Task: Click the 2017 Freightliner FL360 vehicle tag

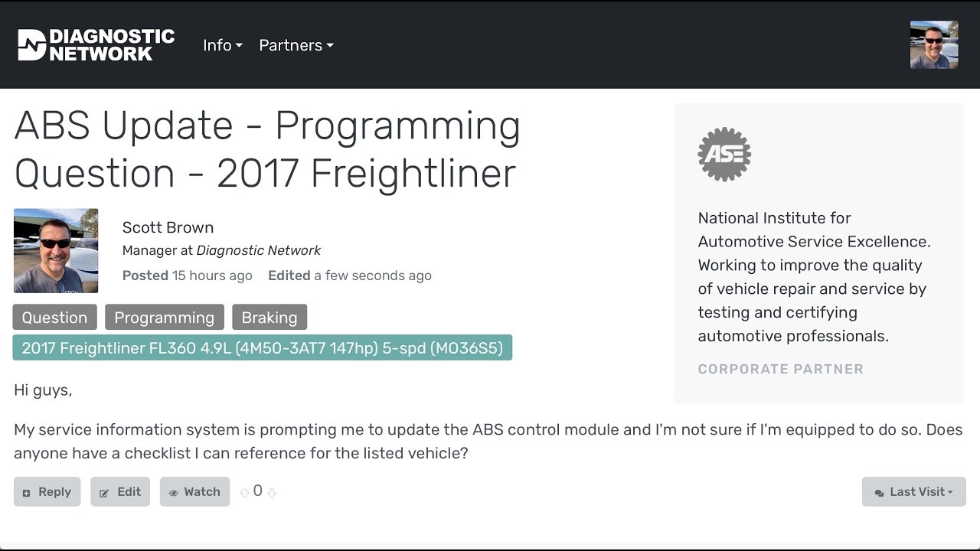Action: click(262, 348)
